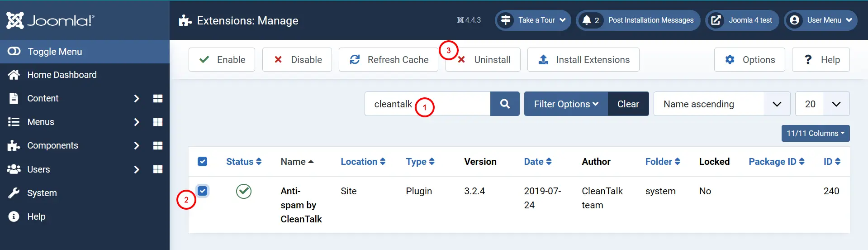Viewport: 868px width, 250px height.
Task: Sort by the Type column
Action: click(420, 161)
